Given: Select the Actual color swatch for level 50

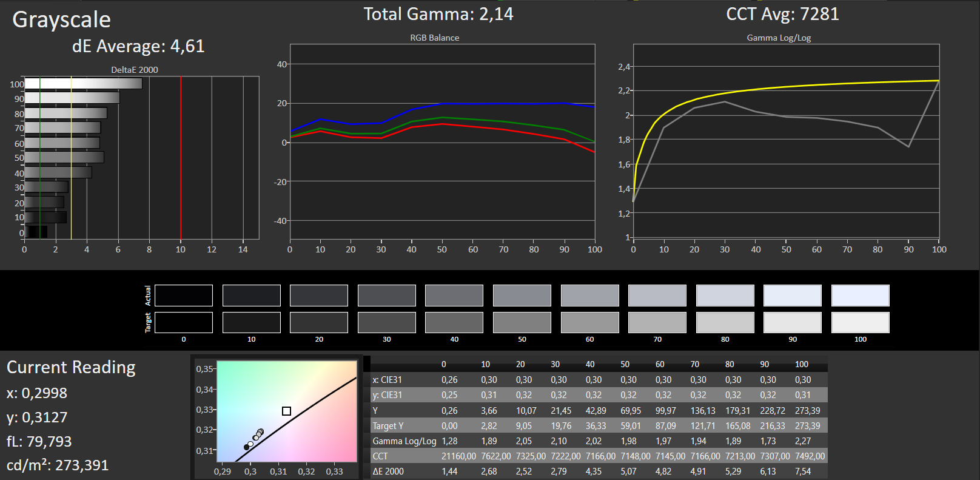Looking at the screenshot, I should pyautogui.click(x=522, y=296).
